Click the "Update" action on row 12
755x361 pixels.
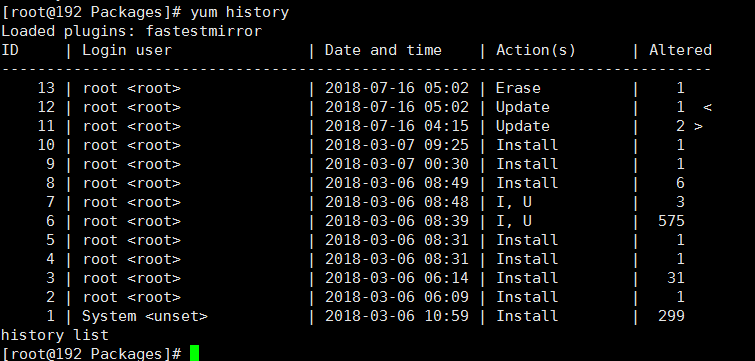[x=523, y=107]
